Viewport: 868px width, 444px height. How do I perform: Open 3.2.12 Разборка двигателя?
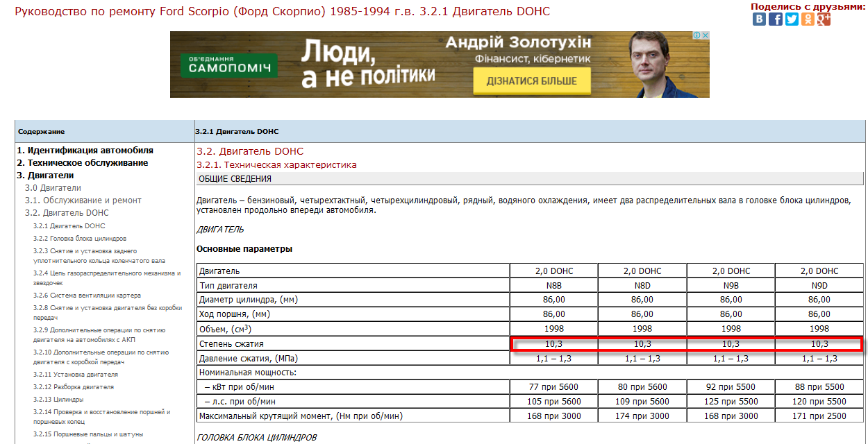[74, 386]
